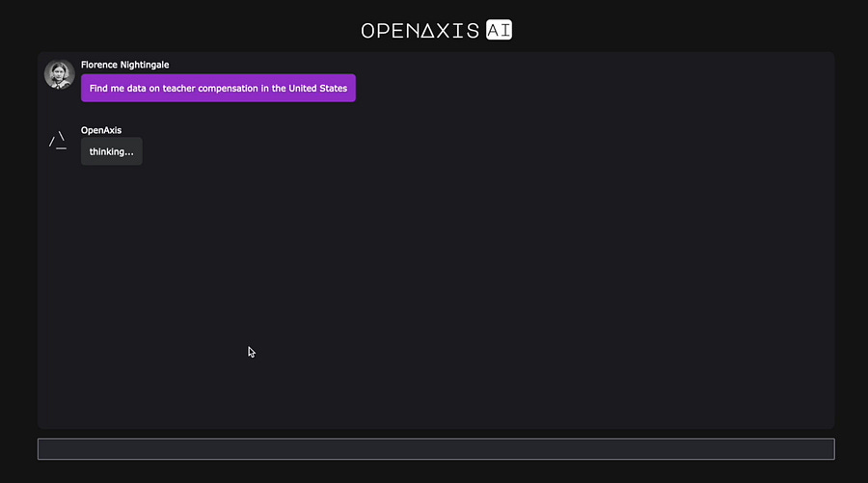Viewport: 868px width, 483px height.
Task: Click the gray thinking... status bubble
Action: [x=111, y=151]
